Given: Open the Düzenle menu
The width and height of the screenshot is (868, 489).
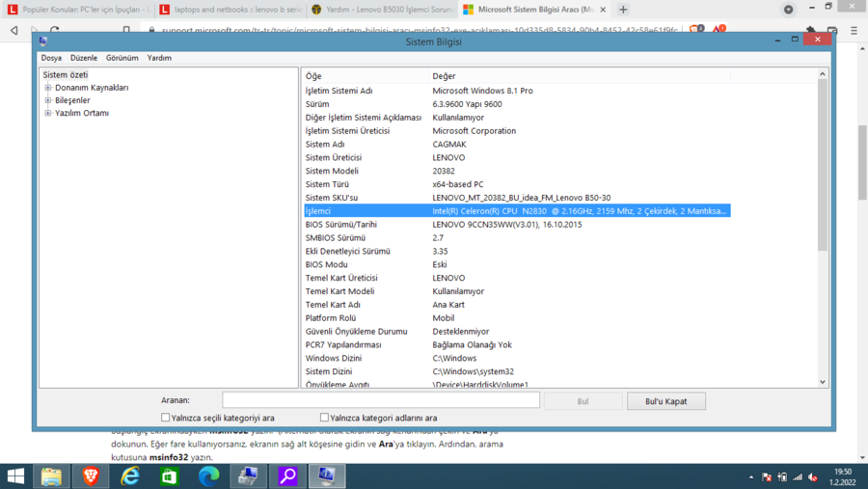Looking at the screenshot, I should coord(84,58).
